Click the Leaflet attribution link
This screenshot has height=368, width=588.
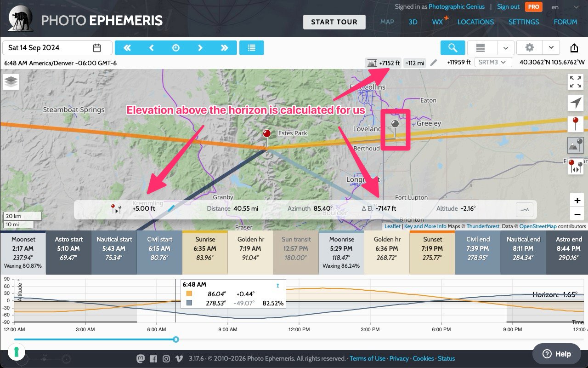[x=392, y=226]
